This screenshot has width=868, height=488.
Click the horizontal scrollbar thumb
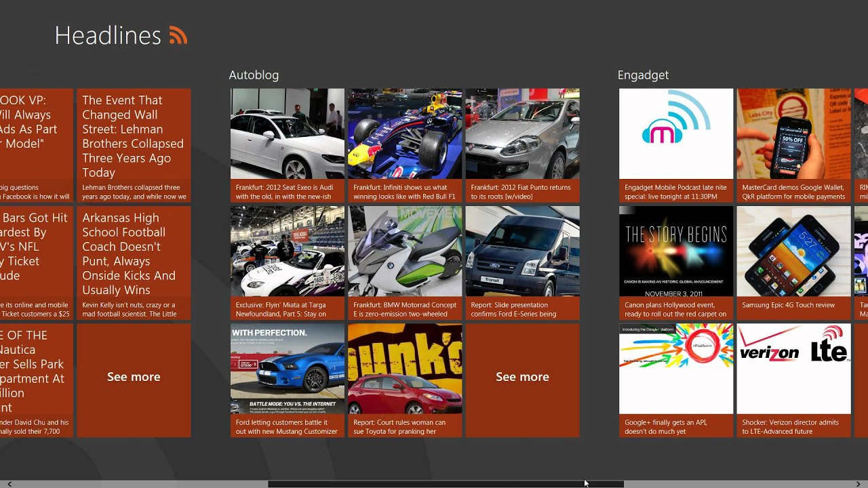[446, 484]
